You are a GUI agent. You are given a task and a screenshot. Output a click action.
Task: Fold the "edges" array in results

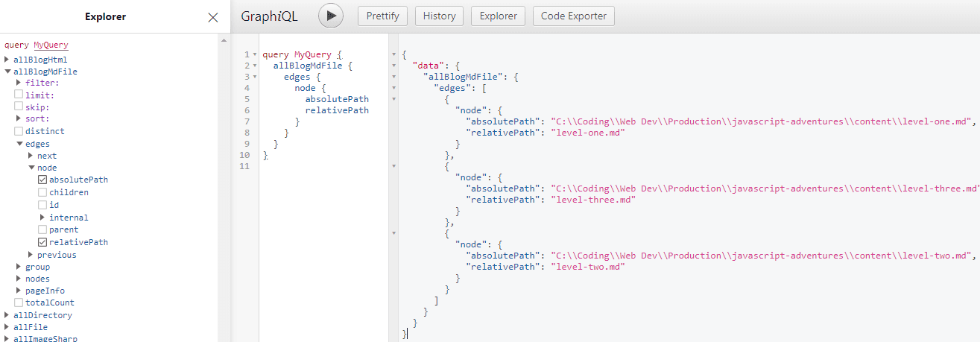pos(393,88)
